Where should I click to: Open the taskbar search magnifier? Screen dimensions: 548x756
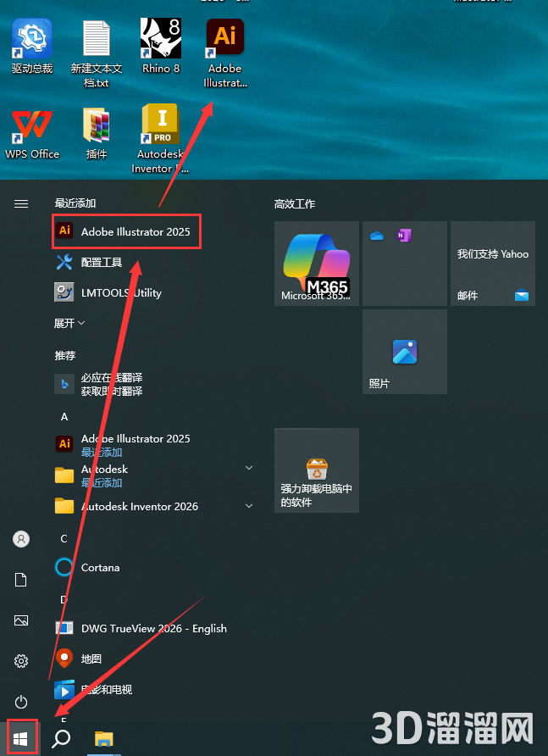click(x=61, y=738)
